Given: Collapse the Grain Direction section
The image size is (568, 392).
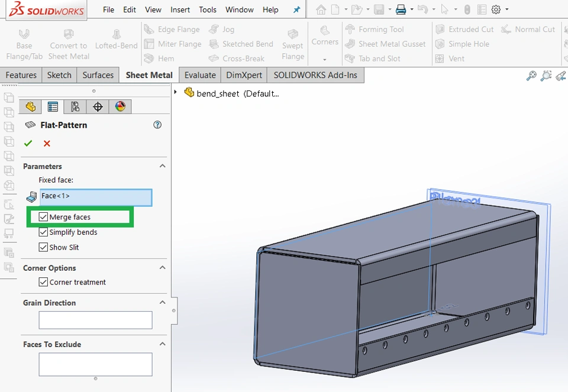Looking at the screenshot, I should pyautogui.click(x=162, y=303).
